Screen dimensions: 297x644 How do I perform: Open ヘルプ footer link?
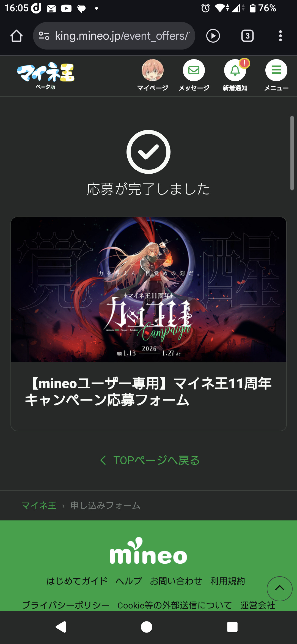[x=129, y=581]
